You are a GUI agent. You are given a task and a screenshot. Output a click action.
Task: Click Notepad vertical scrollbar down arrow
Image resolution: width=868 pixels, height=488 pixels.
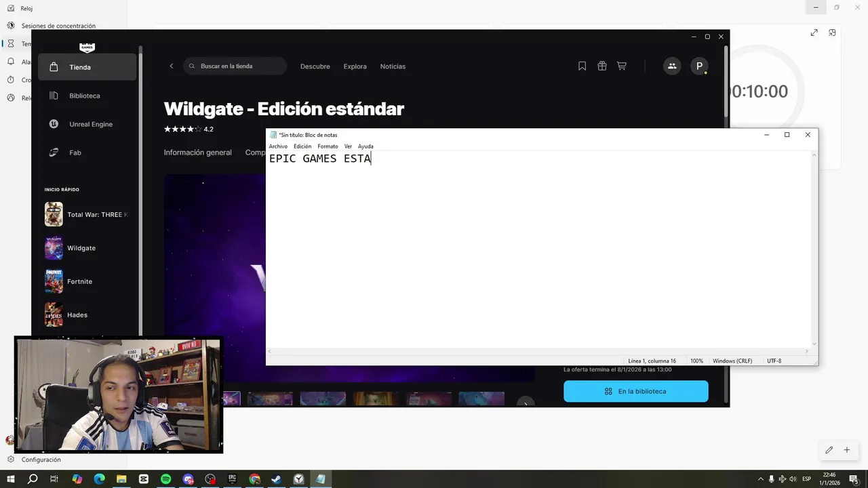pos(814,344)
